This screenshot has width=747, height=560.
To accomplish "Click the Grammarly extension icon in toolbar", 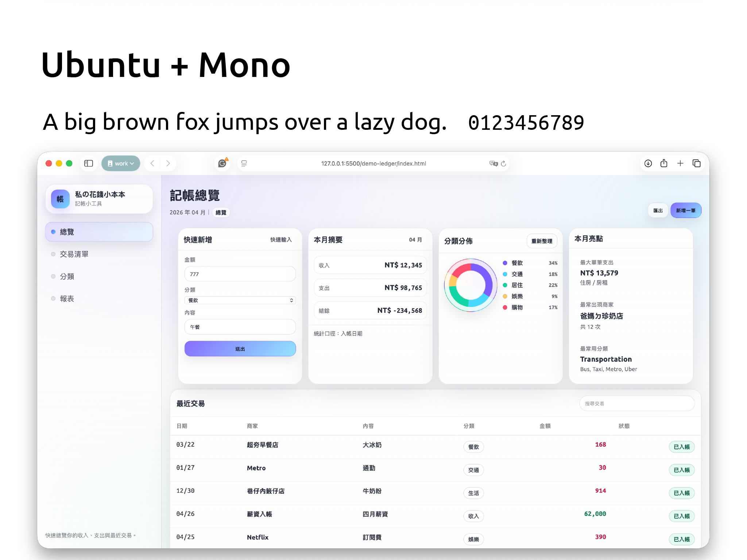I will (222, 163).
